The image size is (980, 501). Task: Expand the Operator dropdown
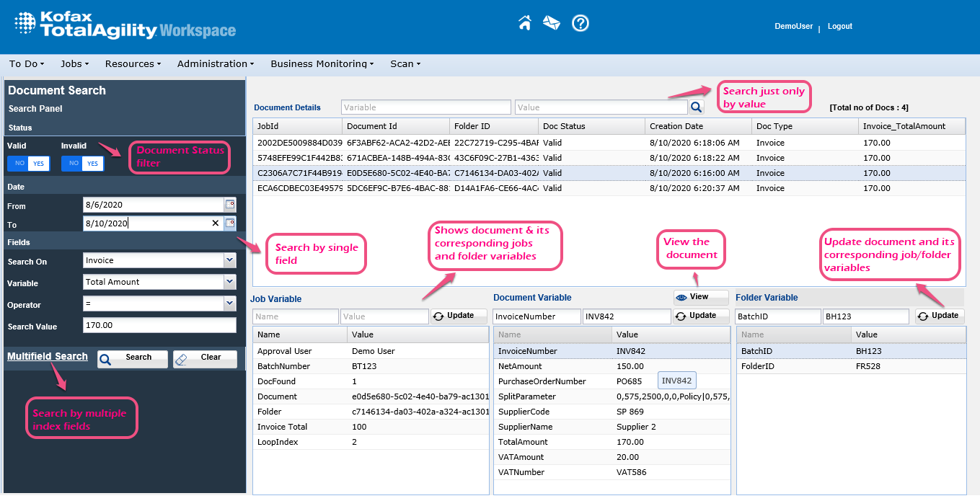click(x=229, y=304)
